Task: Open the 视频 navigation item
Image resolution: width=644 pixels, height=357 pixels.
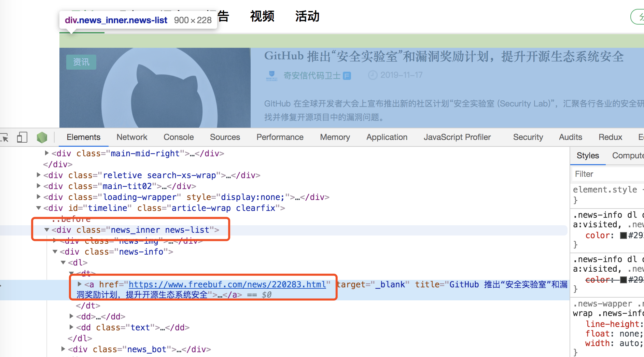Action: [x=262, y=16]
